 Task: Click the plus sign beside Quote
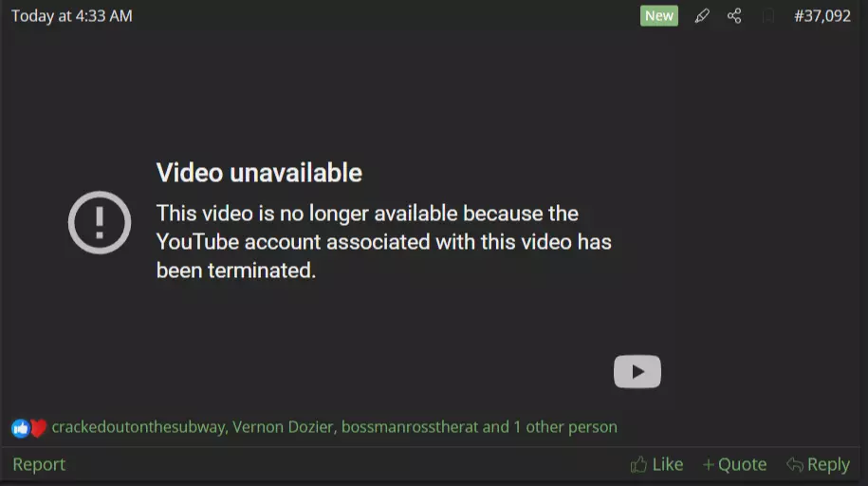tap(708, 464)
